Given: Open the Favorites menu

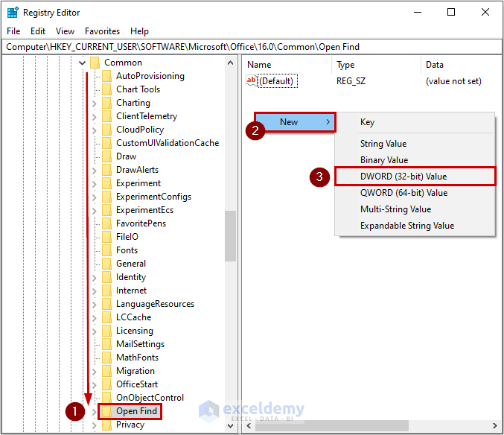Looking at the screenshot, I should [x=102, y=31].
